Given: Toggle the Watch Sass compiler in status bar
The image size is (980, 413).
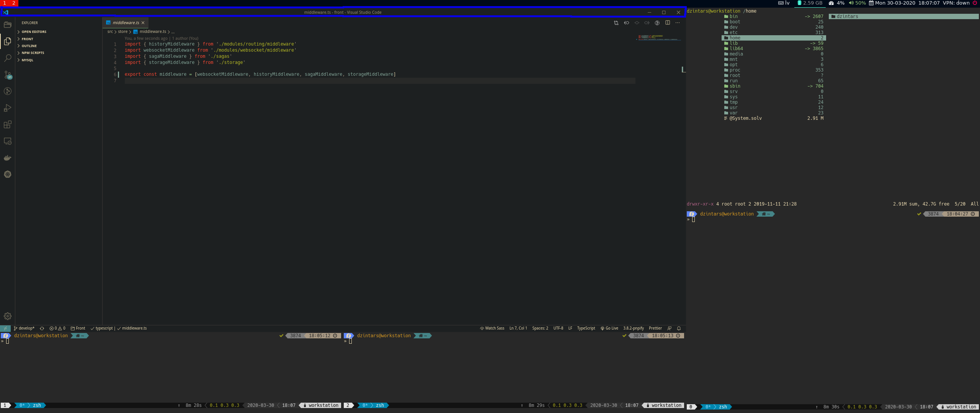Looking at the screenshot, I should [493, 328].
